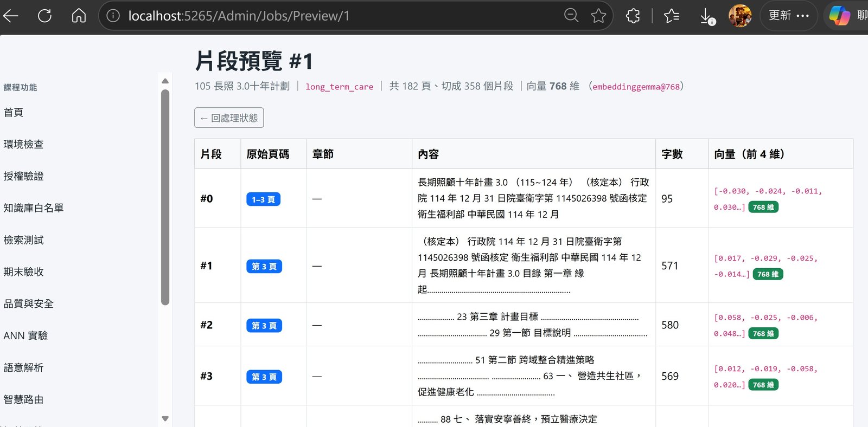
Task: Click the word count 571
Action: (x=670, y=266)
